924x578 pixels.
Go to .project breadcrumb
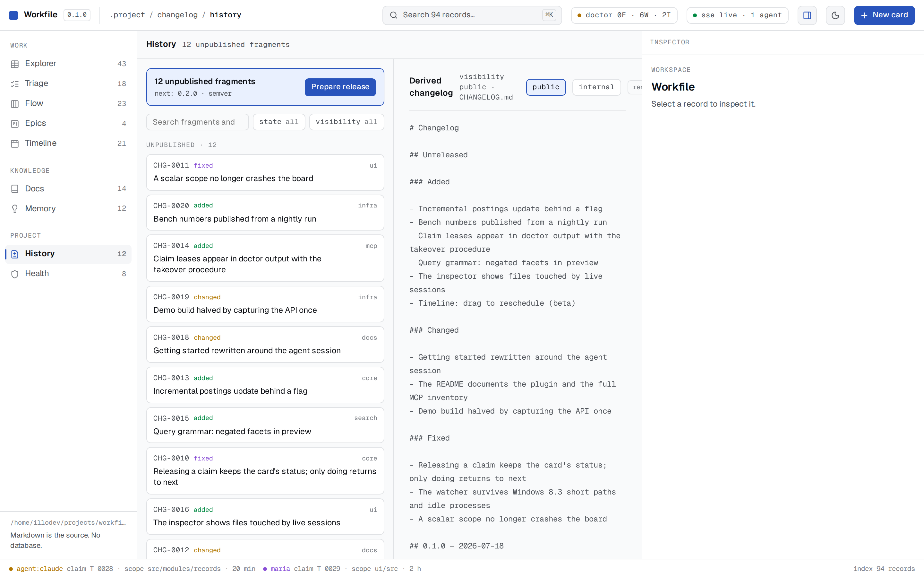pyautogui.click(x=127, y=15)
